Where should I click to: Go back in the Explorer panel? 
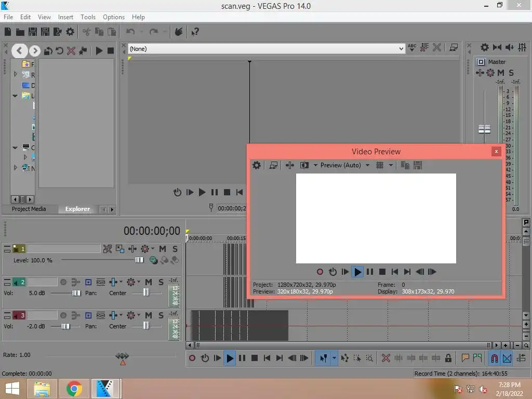pos(20,51)
